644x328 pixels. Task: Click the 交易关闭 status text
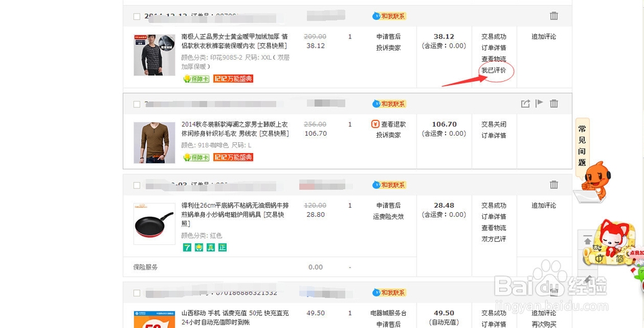[494, 124]
